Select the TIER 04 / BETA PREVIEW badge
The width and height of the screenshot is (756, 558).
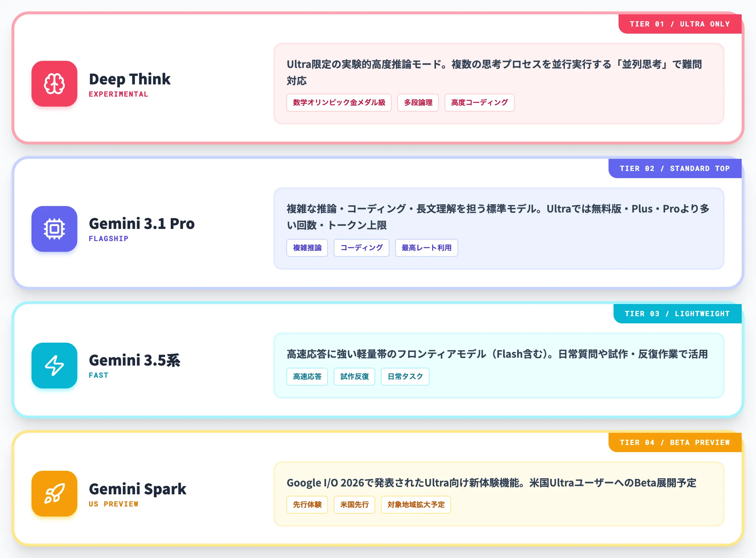pos(675,442)
